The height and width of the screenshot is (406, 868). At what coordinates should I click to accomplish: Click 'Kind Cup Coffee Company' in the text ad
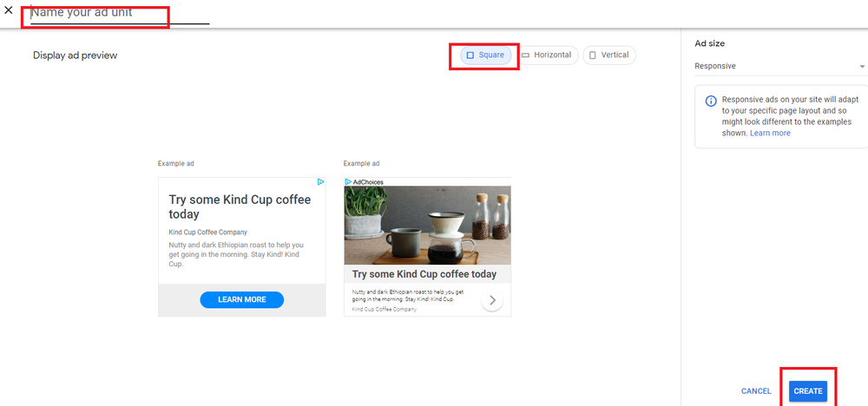208,232
